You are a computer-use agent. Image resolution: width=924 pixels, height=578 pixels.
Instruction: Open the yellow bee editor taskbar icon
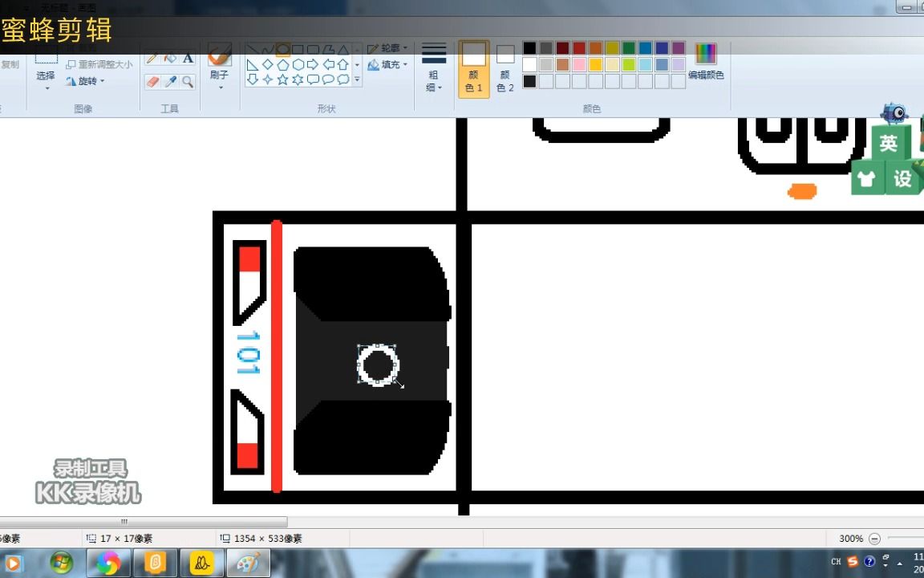tap(201, 564)
